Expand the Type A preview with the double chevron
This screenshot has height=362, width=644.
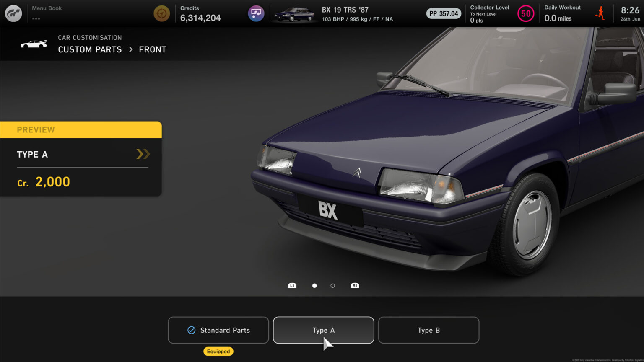tap(143, 154)
